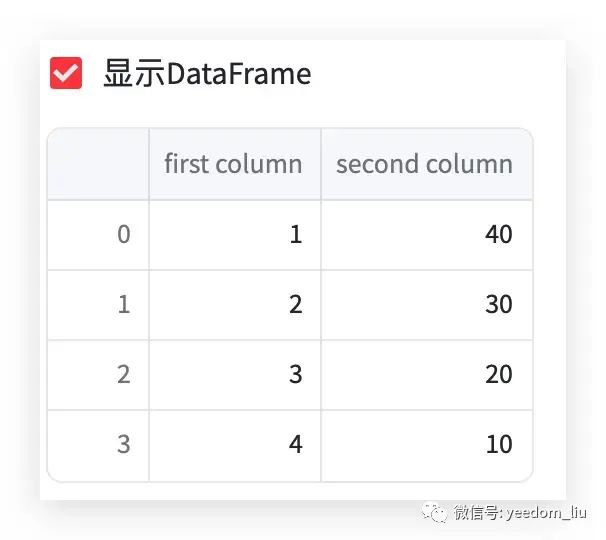Select row index 2 cell
The image size is (606, 540).
(98, 375)
